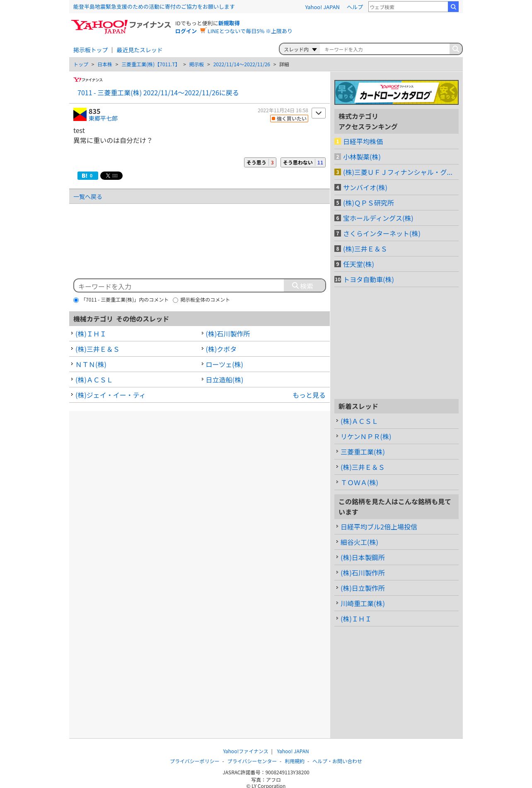532x788 pixels.
Task: Open プライバシーポリシー in footer
Action: click(x=195, y=761)
